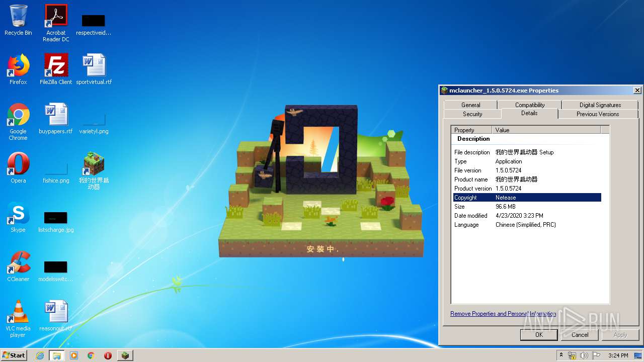The width and height of the screenshot is (644, 362).
Task: Click Remove Properties and Personal Information link
Action: point(503,314)
